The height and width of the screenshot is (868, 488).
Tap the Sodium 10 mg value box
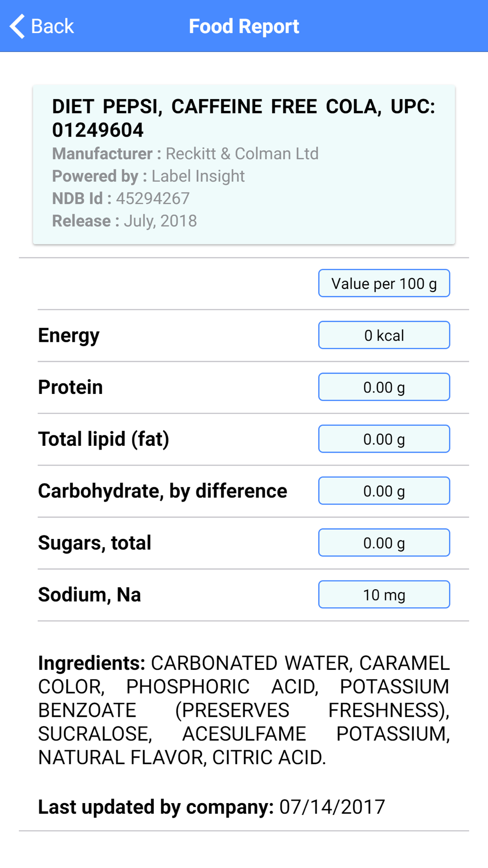tap(384, 595)
